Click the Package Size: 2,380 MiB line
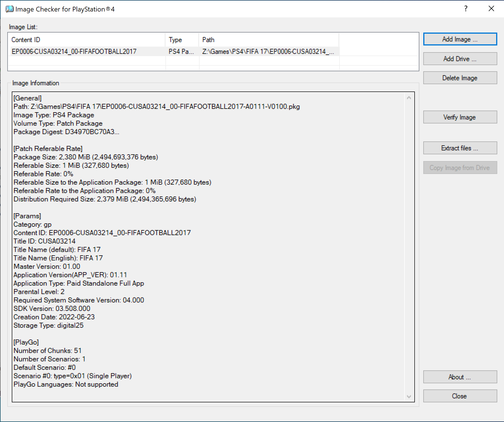Viewport: 504px width, 422px height. coord(86,157)
